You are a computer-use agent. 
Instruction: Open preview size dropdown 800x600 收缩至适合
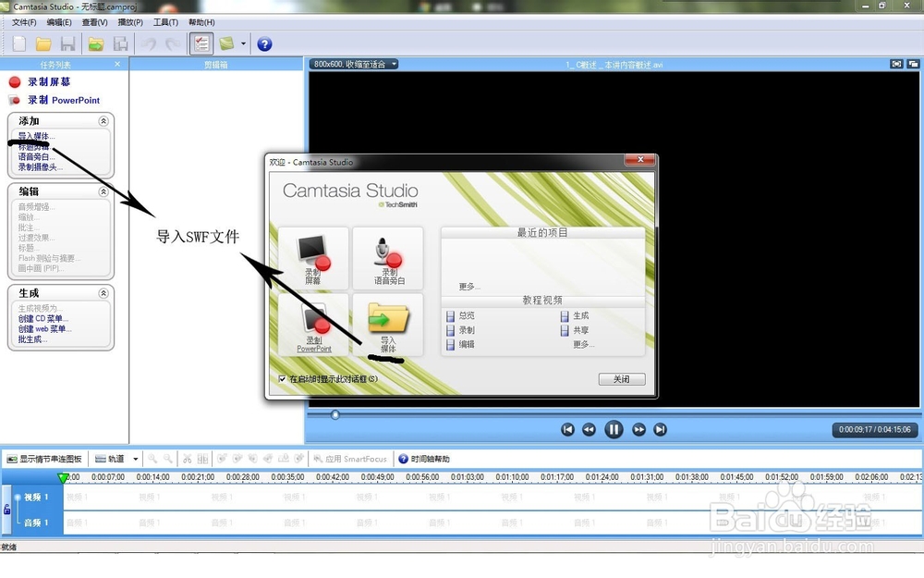(354, 64)
